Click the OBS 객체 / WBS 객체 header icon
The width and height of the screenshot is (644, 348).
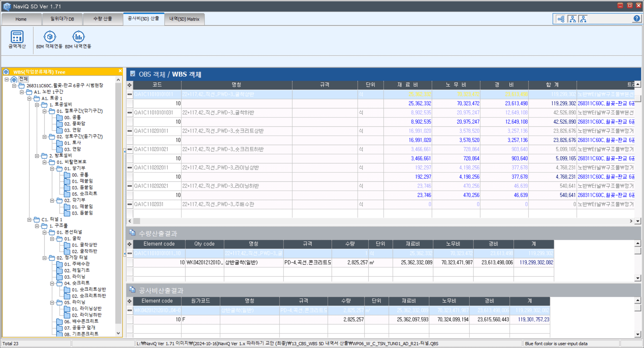click(x=133, y=74)
